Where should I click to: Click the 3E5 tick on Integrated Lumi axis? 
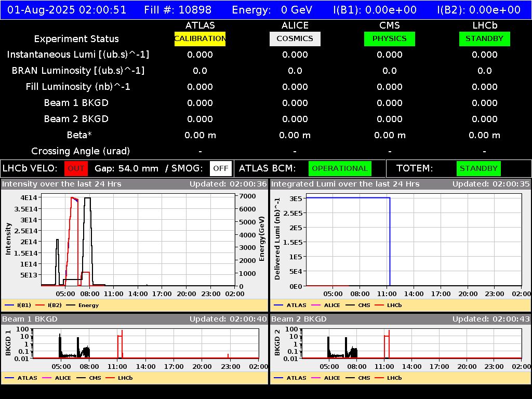pyautogui.click(x=296, y=198)
